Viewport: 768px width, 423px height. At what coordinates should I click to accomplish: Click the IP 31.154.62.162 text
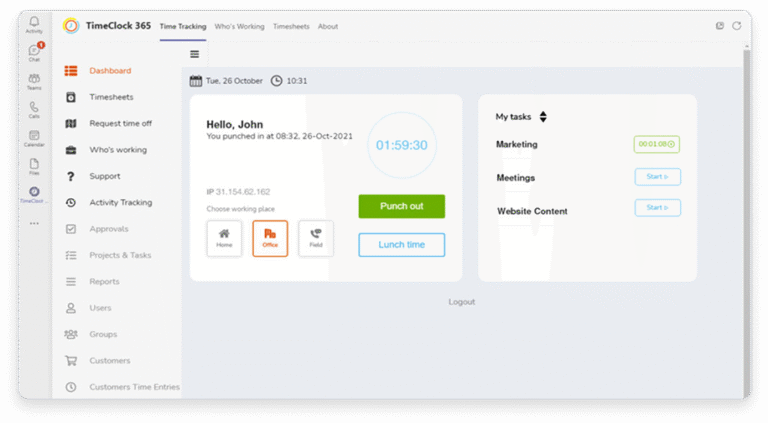click(x=238, y=192)
